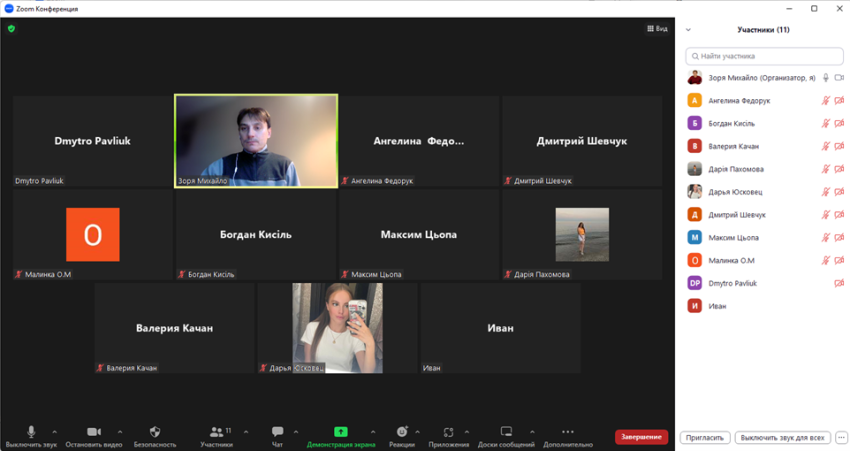Click the blue M avatar for Максим Цьопа
Screen dimensions: 850x451
click(694, 237)
